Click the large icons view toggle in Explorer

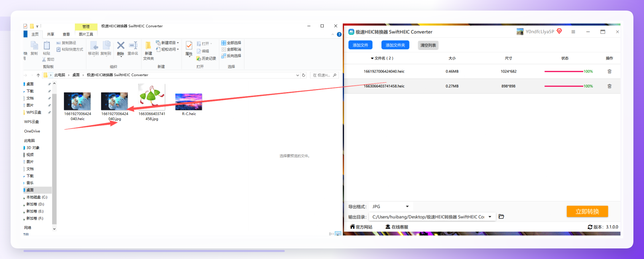(x=338, y=234)
